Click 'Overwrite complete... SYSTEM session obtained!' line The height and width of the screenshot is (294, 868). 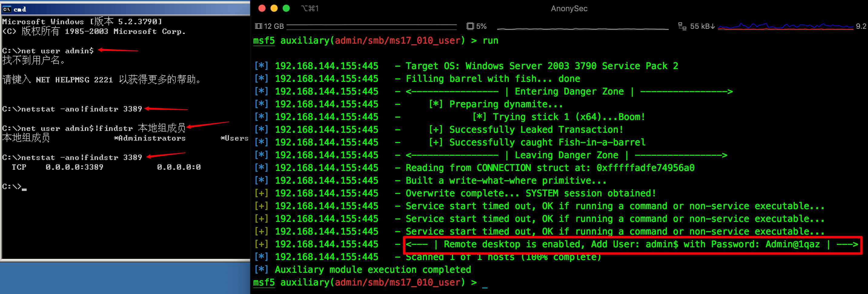click(x=531, y=193)
